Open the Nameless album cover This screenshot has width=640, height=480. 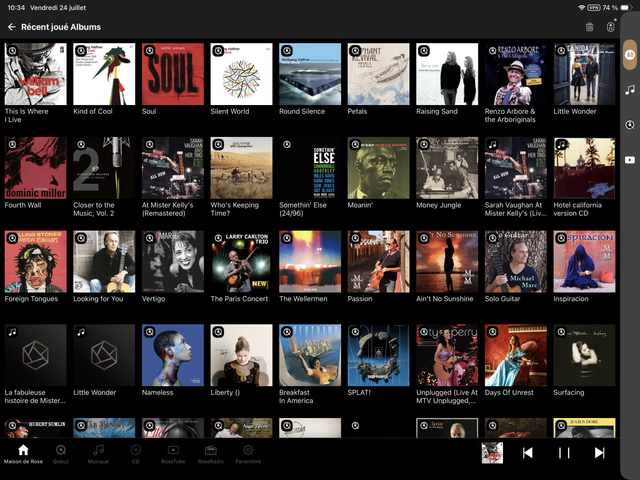pyautogui.click(x=173, y=355)
